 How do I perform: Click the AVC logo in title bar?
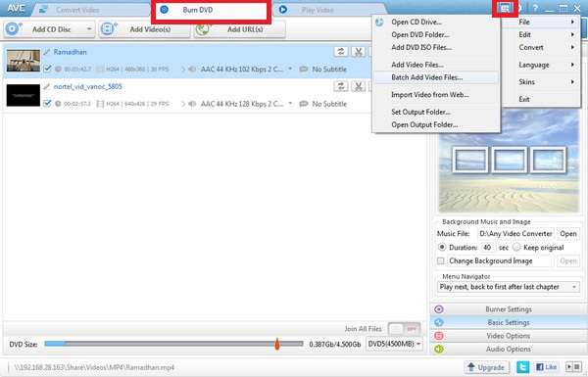click(16, 8)
